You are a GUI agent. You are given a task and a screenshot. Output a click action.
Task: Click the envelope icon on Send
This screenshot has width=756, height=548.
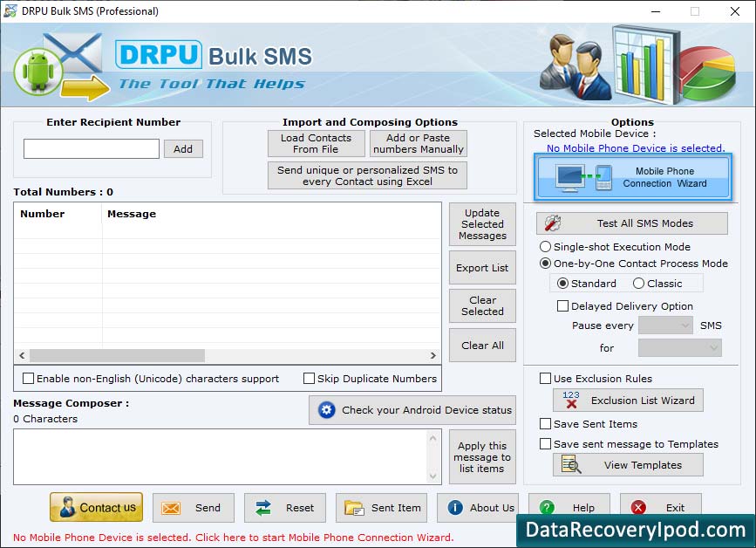tap(171, 508)
